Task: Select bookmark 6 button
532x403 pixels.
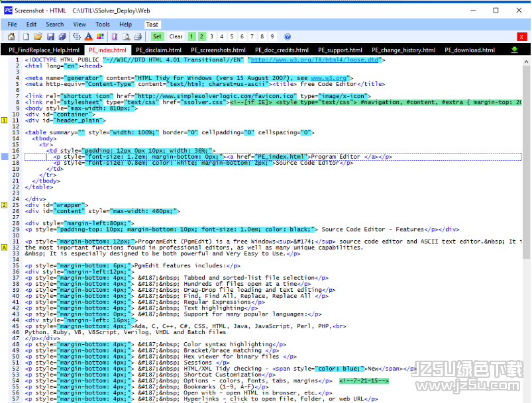Action: click(x=242, y=36)
